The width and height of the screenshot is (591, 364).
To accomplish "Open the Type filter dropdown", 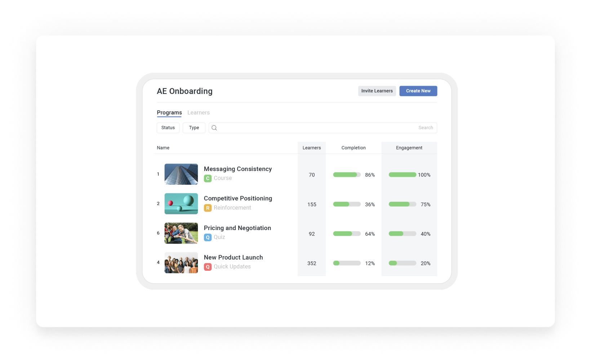I will pyautogui.click(x=194, y=128).
